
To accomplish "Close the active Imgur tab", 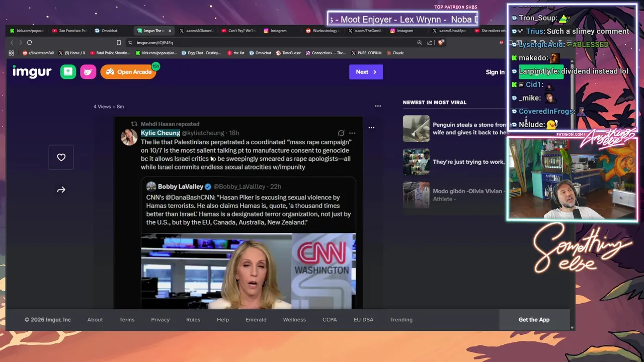I will click(x=170, y=31).
